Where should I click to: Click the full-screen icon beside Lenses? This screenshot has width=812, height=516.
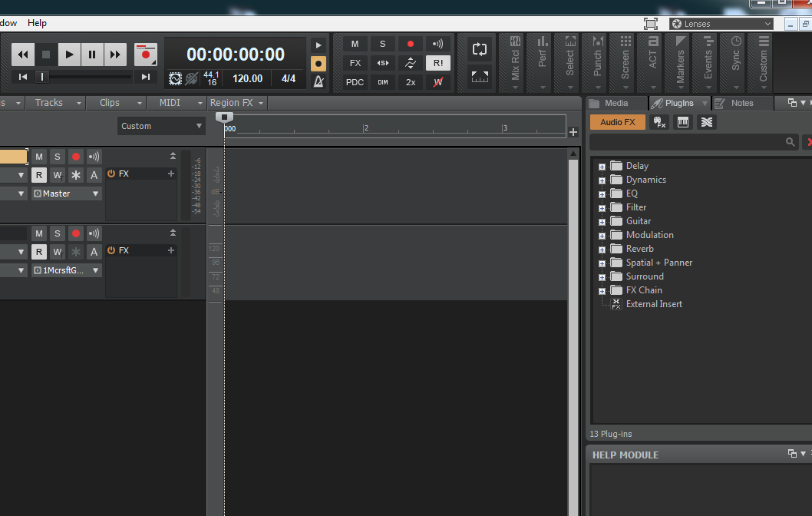[x=651, y=24]
